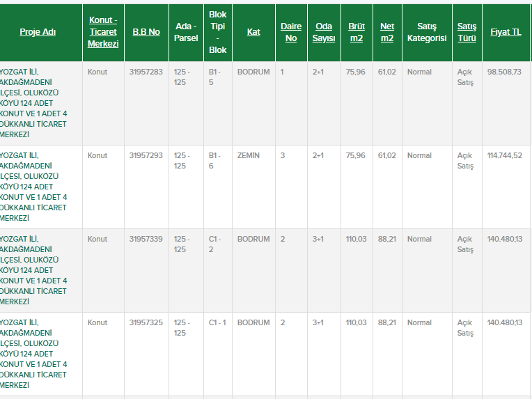Click the price 98.508,73 cell
The height and width of the screenshot is (399, 532).
coord(505,72)
